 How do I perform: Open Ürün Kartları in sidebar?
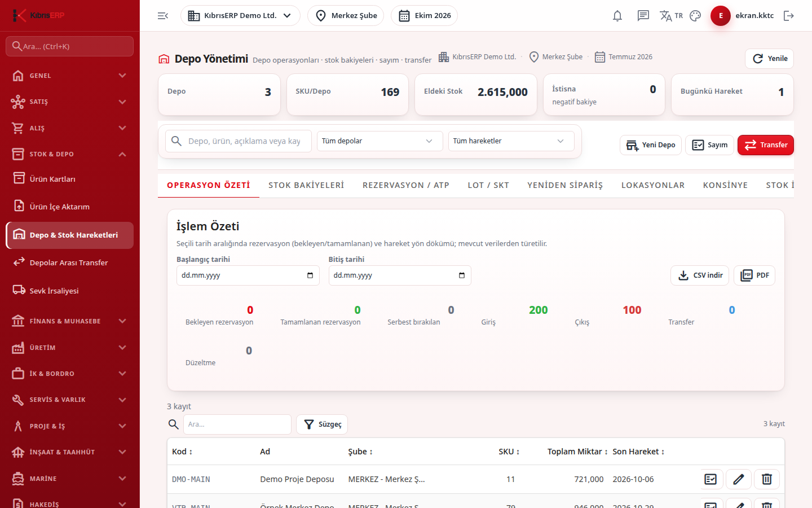click(x=70, y=179)
